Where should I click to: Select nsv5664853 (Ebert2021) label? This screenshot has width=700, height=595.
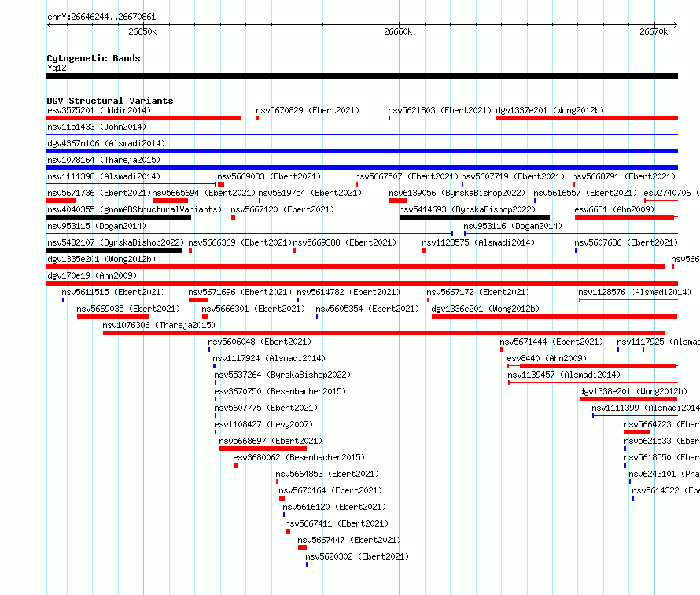click(x=327, y=474)
